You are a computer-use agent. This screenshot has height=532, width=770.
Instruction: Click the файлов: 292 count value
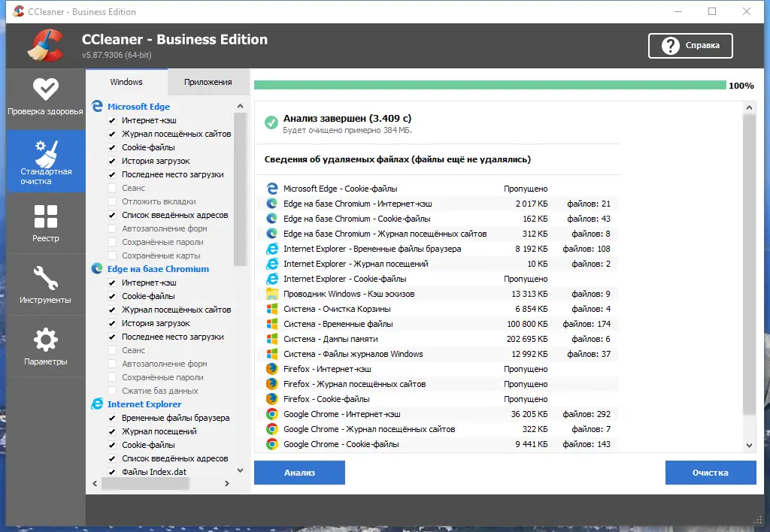587,414
